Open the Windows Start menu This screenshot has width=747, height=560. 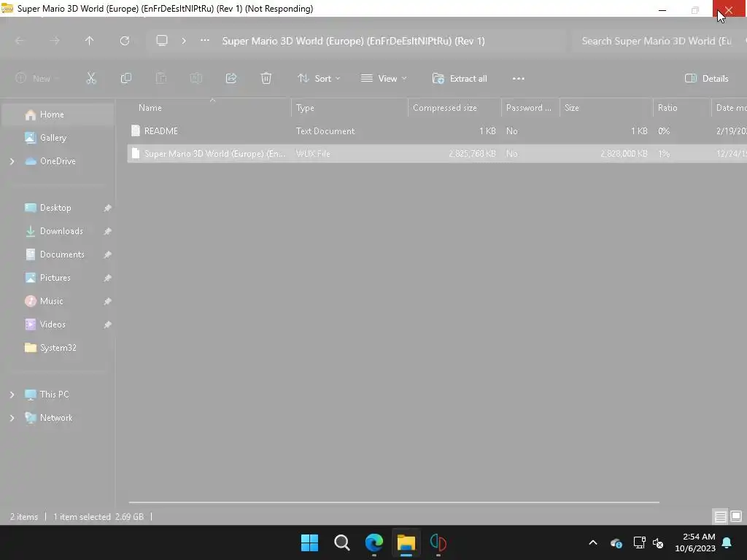[x=309, y=542]
